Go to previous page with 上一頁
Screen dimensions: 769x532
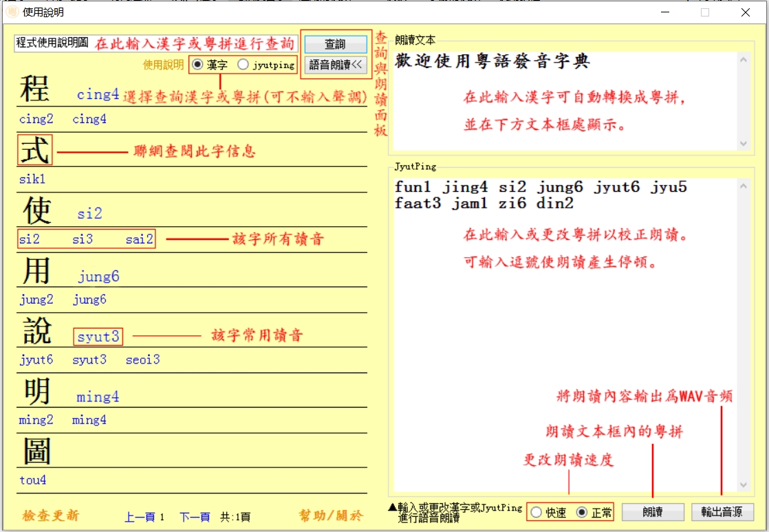coord(140,517)
